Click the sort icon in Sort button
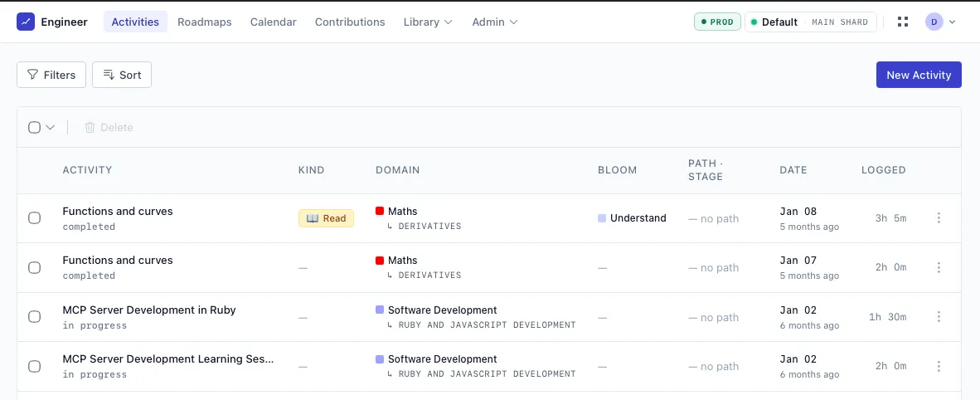The image size is (980, 400). click(x=108, y=76)
